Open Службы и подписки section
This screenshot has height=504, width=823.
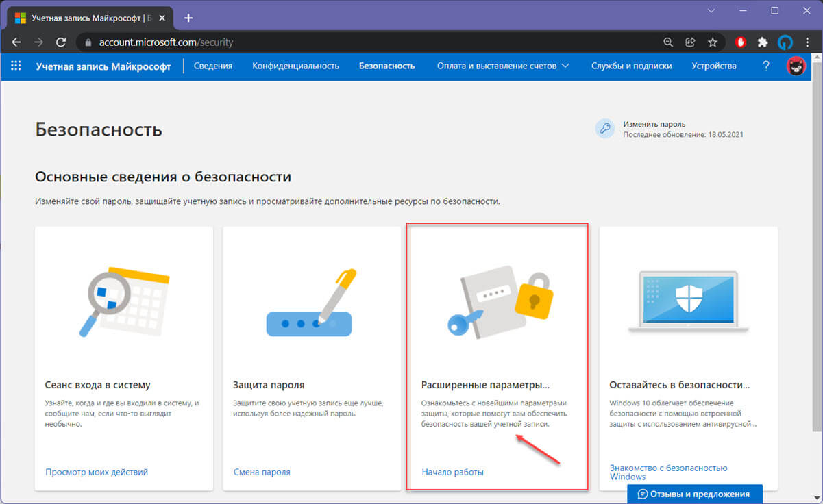click(x=631, y=66)
